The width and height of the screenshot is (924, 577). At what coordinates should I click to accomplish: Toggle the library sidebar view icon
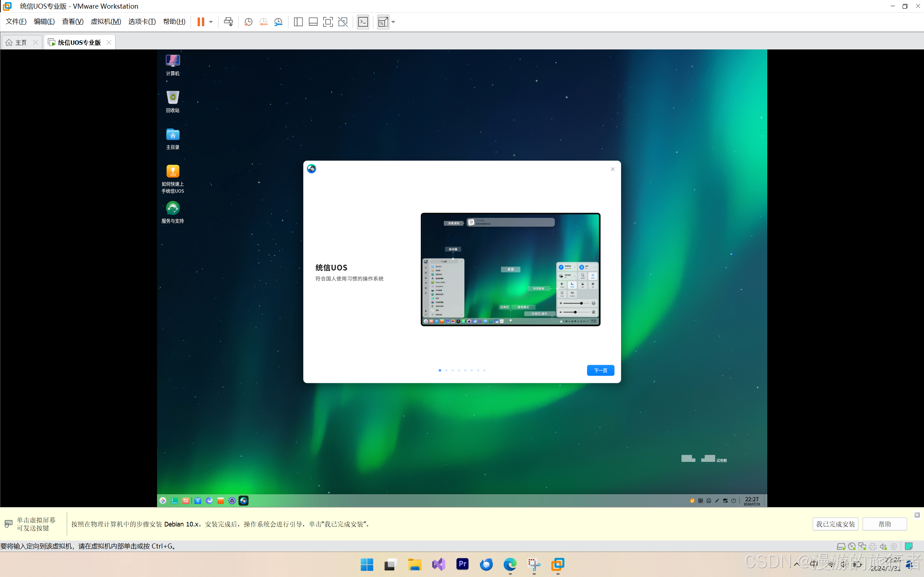(x=298, y=22)
